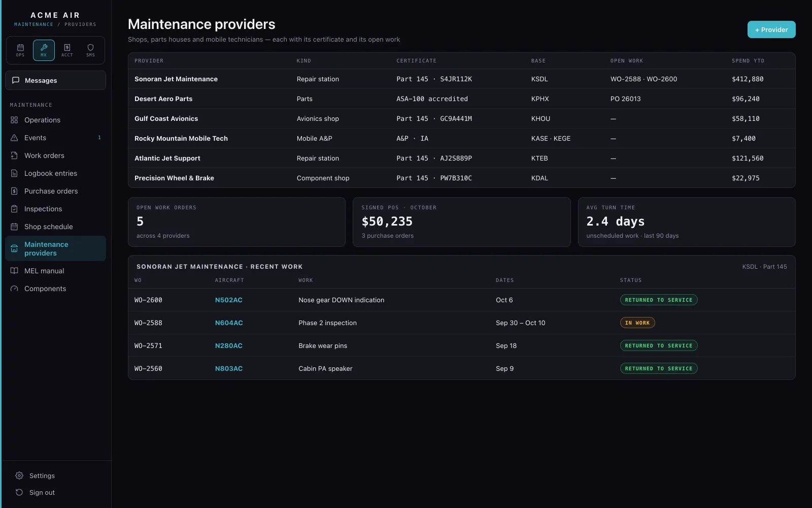Click the Events warning triangle icon

pos(14,138)
